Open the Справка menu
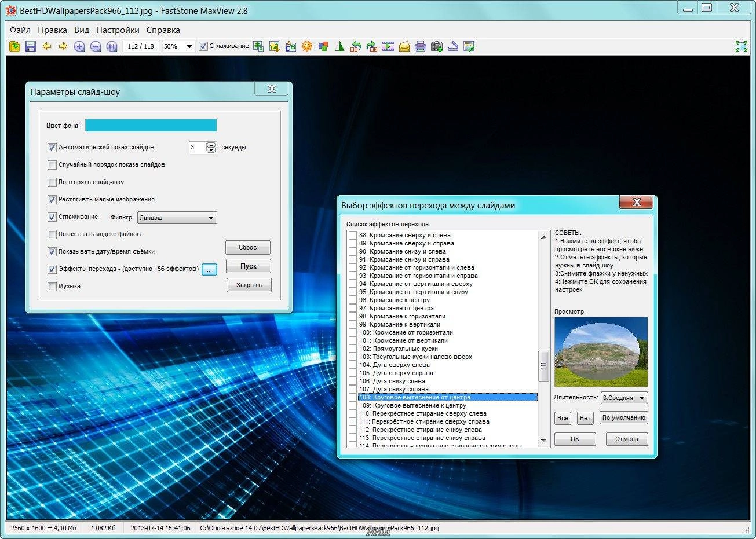This screenshot has height=539, width=756. (163, 30)
